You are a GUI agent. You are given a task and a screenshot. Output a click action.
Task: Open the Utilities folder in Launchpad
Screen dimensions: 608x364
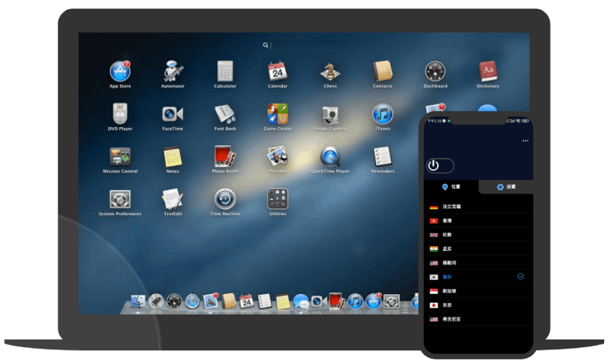point(277,200)
